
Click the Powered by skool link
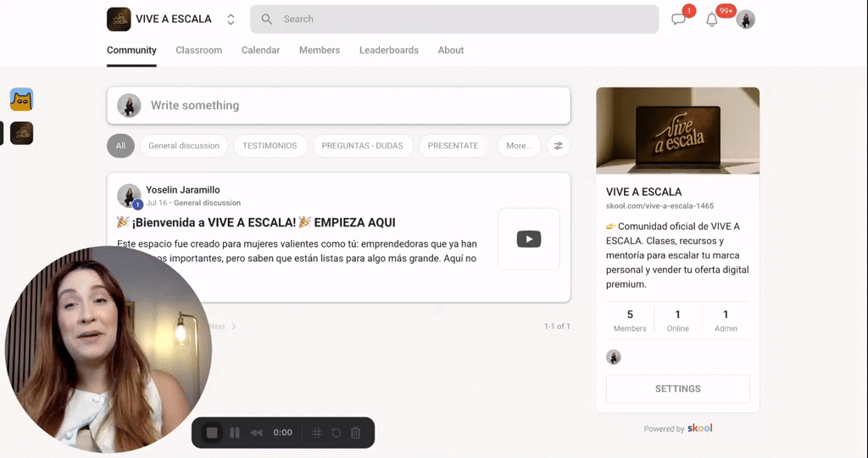(678, 428)
